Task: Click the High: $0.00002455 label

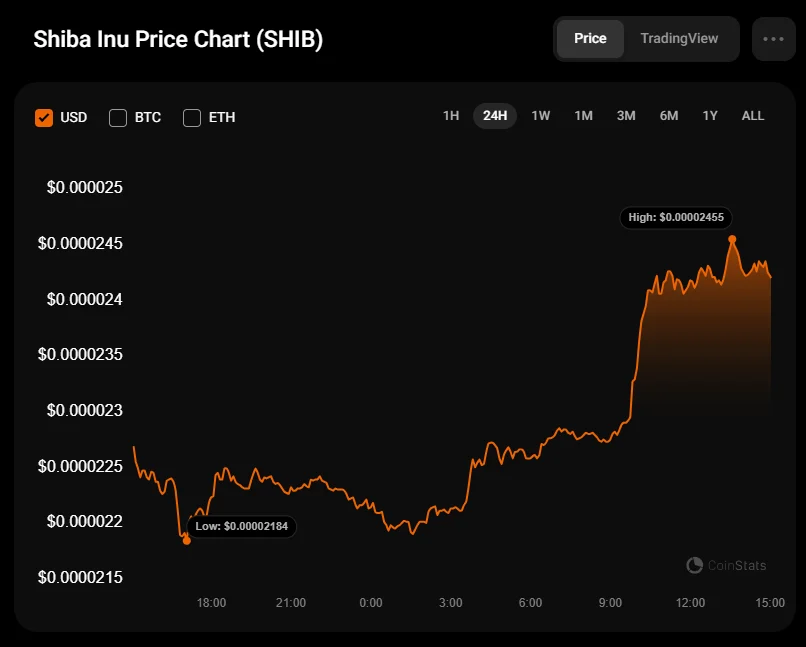Action: pyautogui.click(x=677, y=217)
